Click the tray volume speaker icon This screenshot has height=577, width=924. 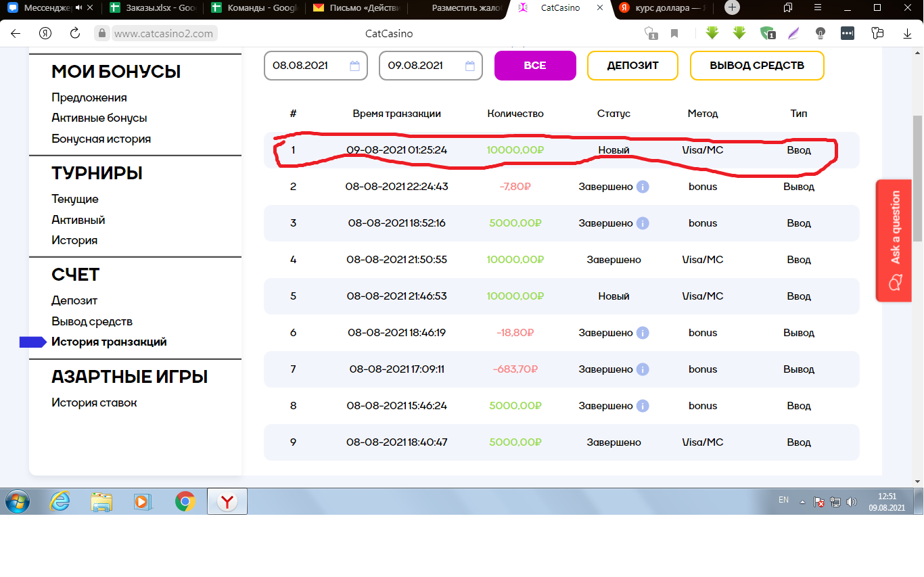click(852, 503)
